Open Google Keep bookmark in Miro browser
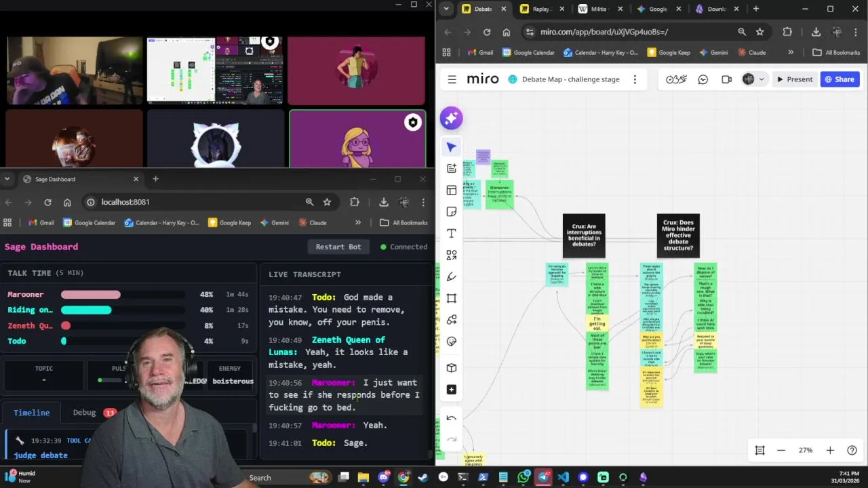Viewport: 868px width, 488px height. (x=669, y=52)
